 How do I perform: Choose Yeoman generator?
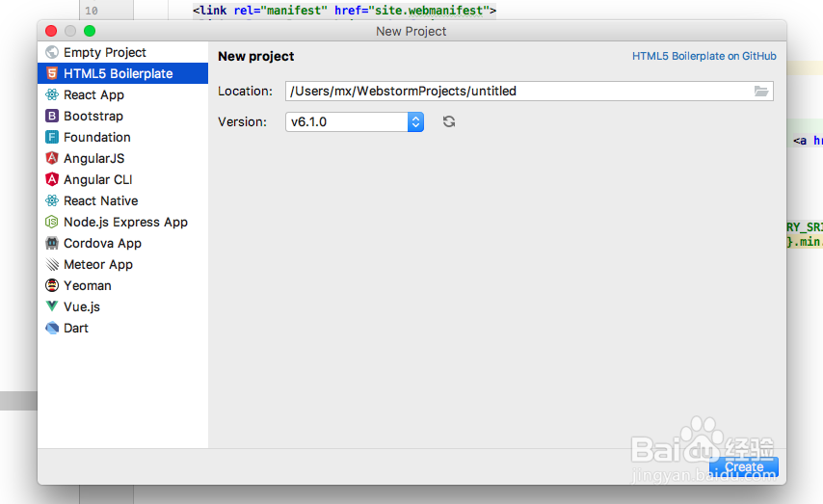[122, 285]
